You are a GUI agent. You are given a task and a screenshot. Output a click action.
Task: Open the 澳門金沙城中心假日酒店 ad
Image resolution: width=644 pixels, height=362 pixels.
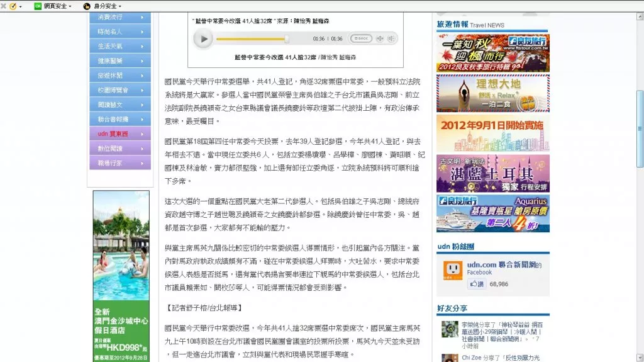(x=121, y=276)
